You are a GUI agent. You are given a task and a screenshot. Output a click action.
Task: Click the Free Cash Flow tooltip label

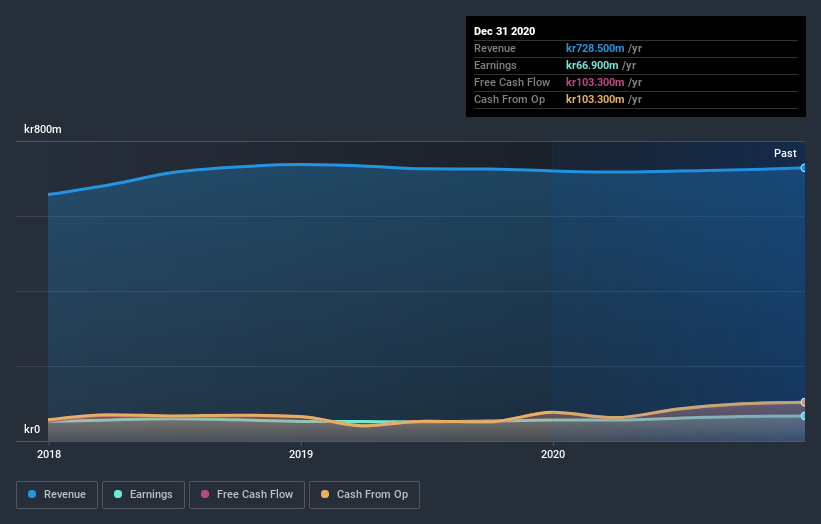512,82
